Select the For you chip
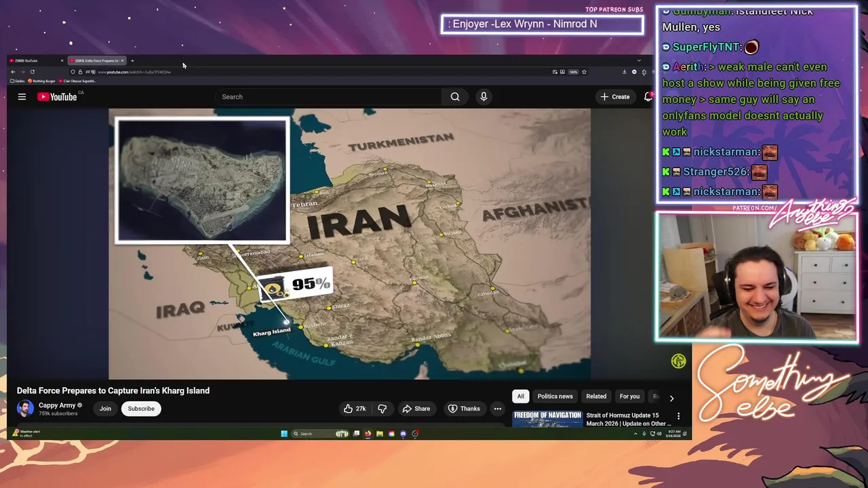The image size is (868, 488). [629, 396]
